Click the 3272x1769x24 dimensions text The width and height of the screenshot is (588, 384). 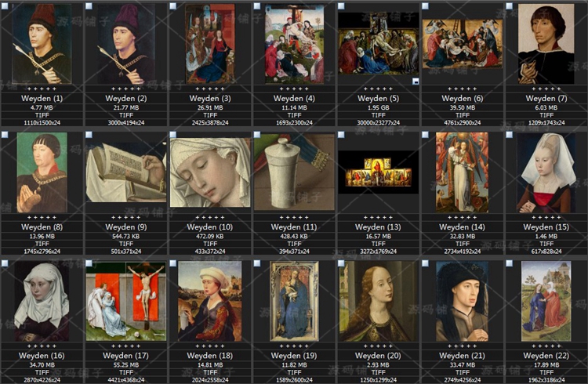[x=379, y=252]
